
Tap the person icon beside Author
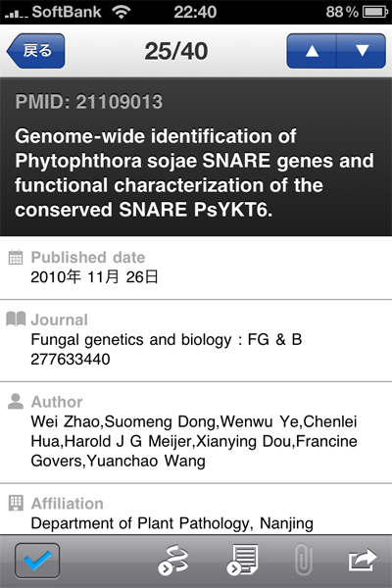click(16, 401)
